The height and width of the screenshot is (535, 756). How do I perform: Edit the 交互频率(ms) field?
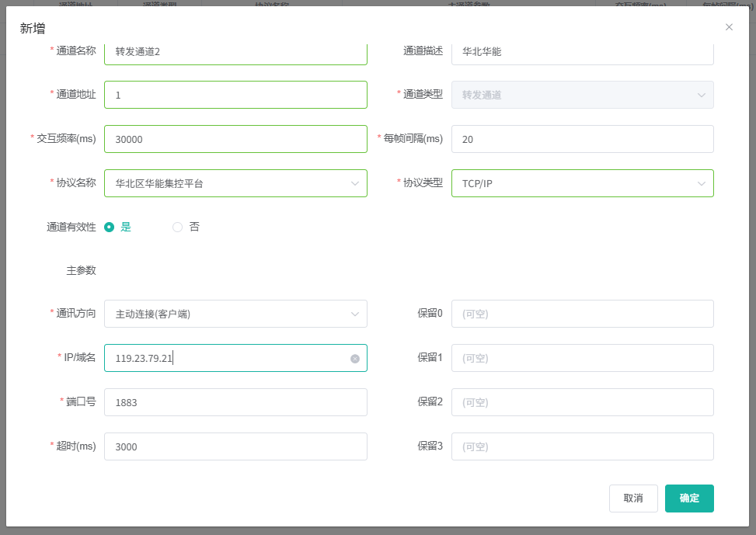click(235, 139)
